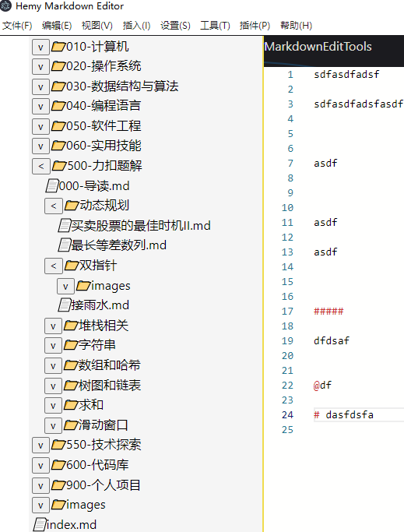Open the 工具(T) menu

click(x=215, y=26)
